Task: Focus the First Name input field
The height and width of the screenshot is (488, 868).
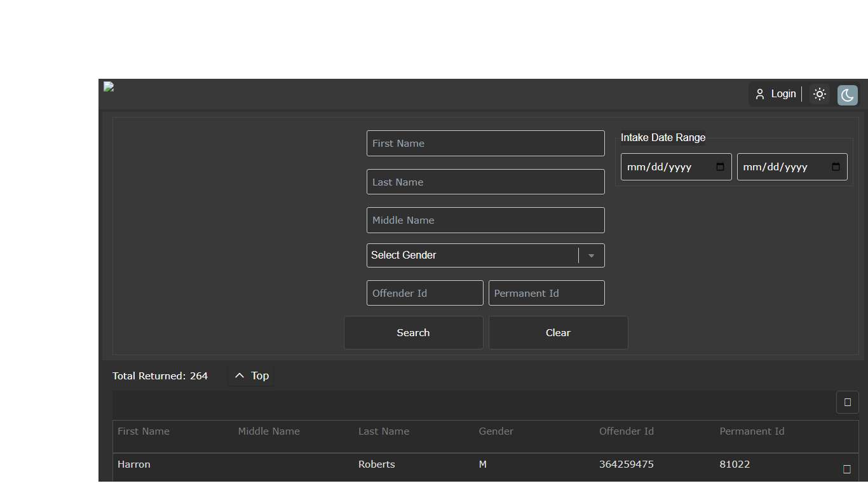Action: (485, 144)
